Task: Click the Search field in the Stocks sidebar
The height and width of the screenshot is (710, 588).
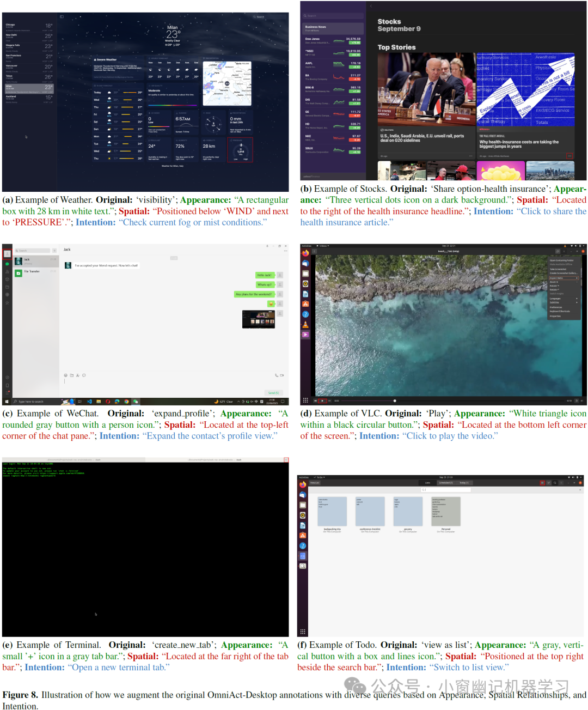Action: [334, 16]
